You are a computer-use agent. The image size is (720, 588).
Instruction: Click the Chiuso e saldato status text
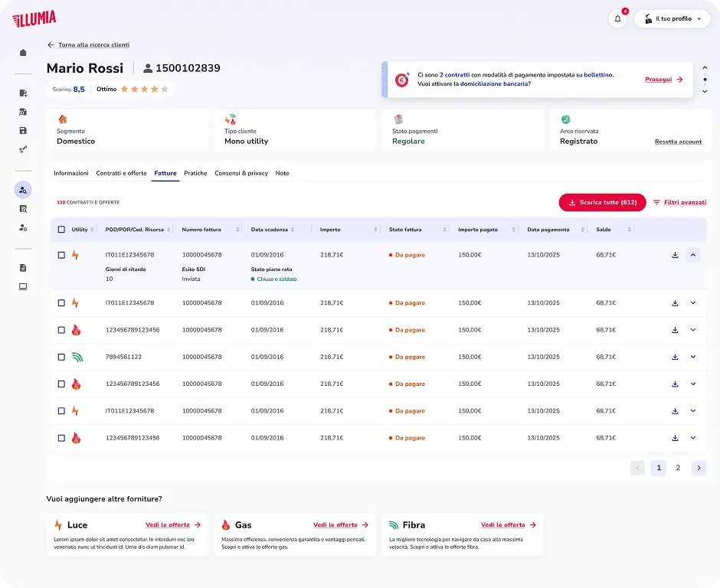pos(277,279)
